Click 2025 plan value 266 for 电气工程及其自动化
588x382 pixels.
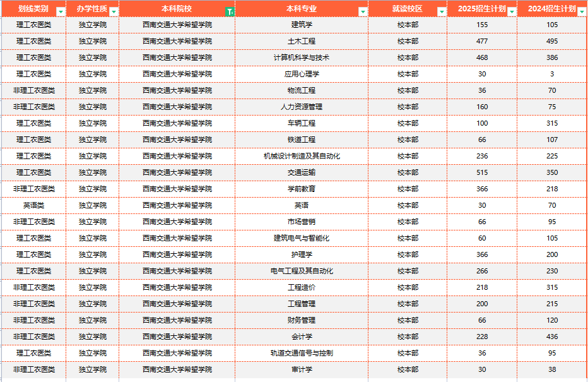point(482,271)
